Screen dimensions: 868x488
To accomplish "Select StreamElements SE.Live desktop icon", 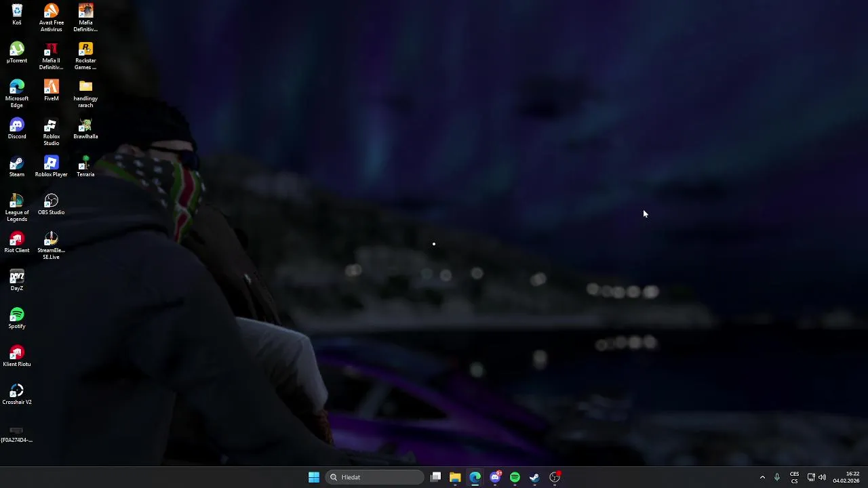I will (51, 245).
